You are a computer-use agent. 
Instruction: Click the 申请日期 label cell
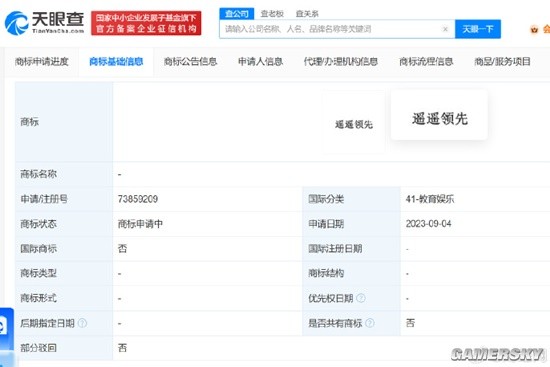351,224
